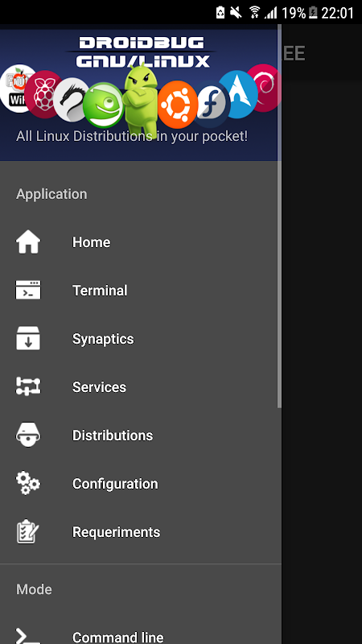Screen dimensions: 362x644
Task: Open the Synaptics menu entry
Action: point(141,339)
